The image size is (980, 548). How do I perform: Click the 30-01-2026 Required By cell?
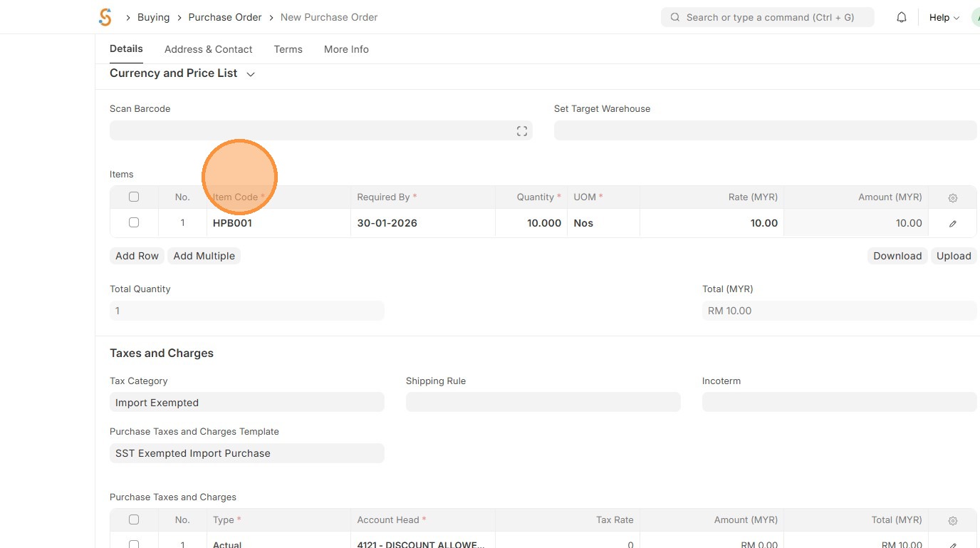pyautogui.click(x=423, y=223)
